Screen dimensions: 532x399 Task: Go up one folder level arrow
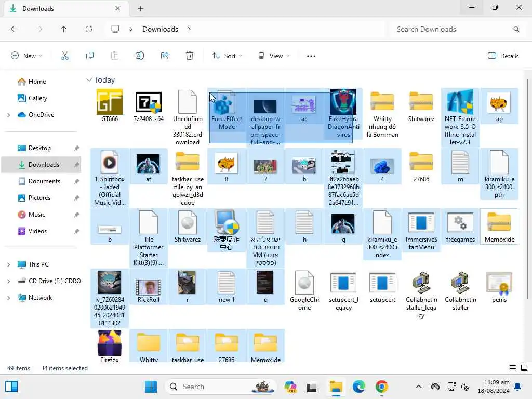tap(64, 29)
